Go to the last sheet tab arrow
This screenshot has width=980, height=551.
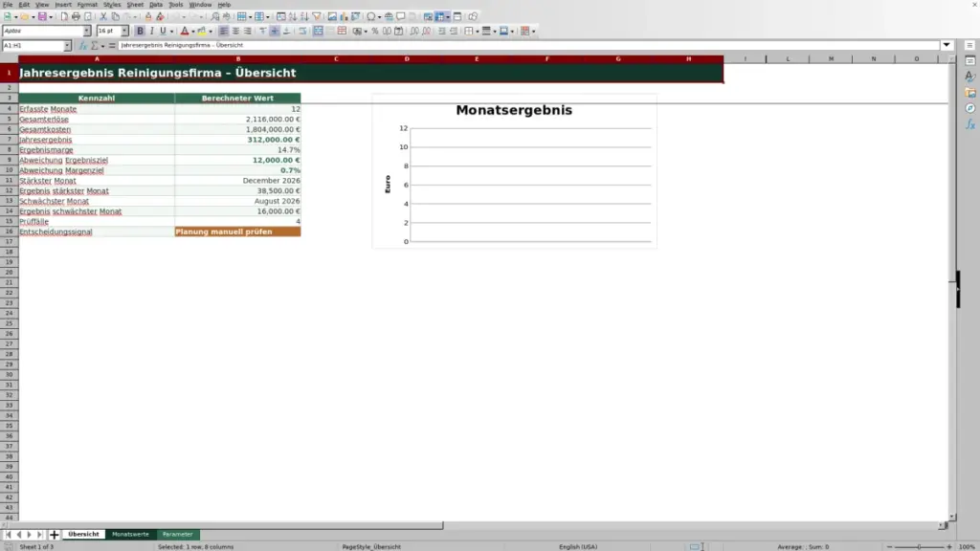[x=39, y=534]
